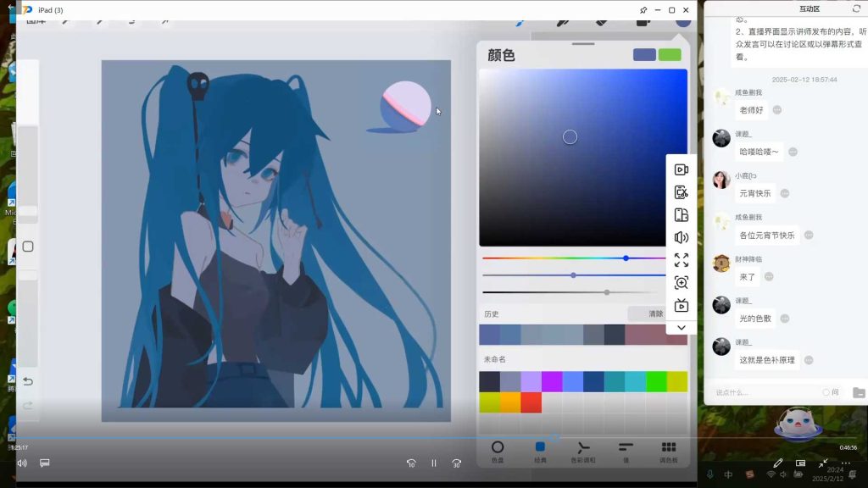The height and width of the screenshot is (488, 868).
Task: Rewind the video 10 seconds
Action: 411,463
